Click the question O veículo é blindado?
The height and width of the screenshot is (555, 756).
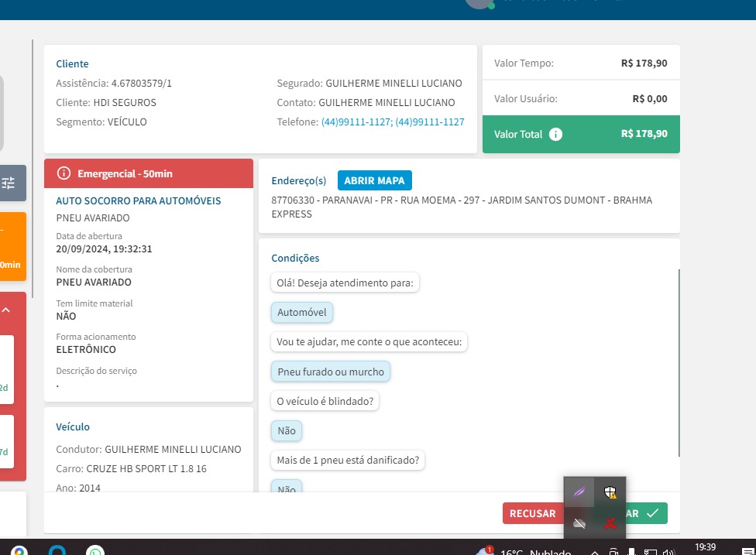(325, 401)
